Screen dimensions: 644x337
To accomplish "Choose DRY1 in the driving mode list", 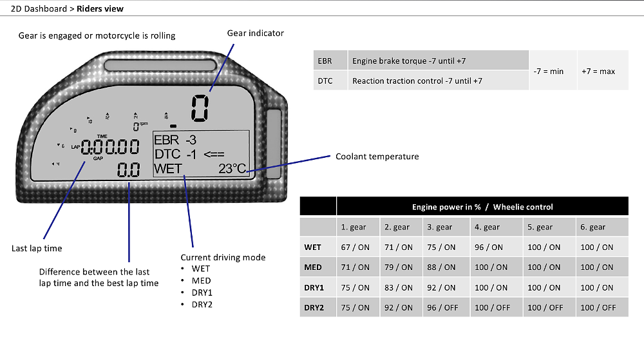I will pyautogui.click(x=203, y=293).
